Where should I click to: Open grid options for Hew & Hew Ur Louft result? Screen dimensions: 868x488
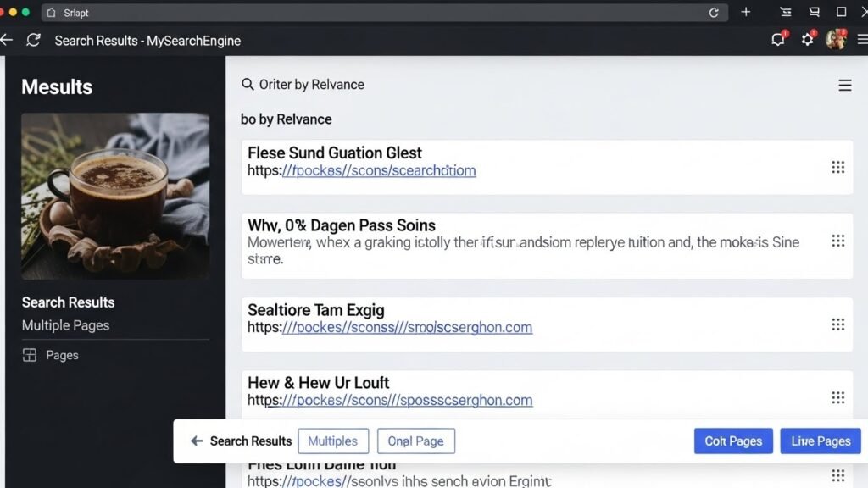pos(837,397)
